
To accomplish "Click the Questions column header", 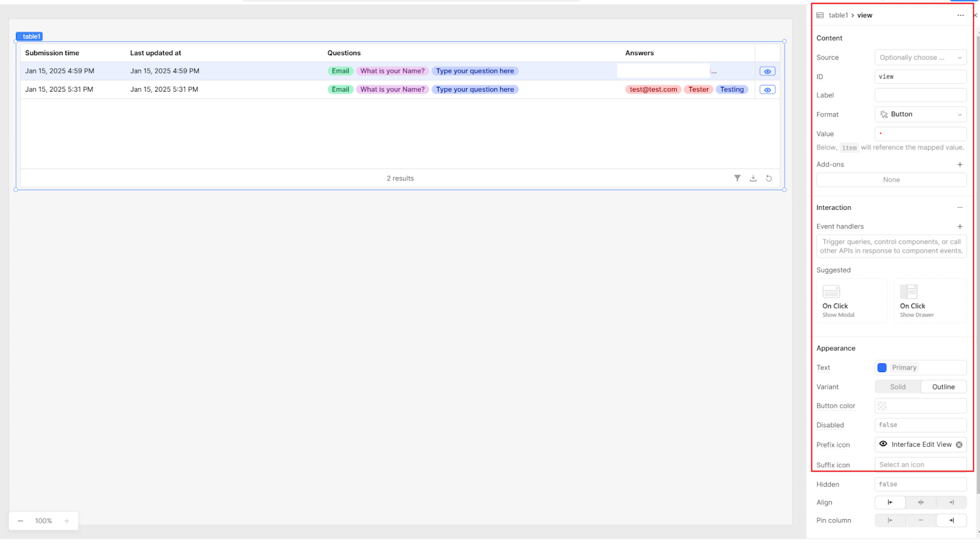I will pos(344,53).
